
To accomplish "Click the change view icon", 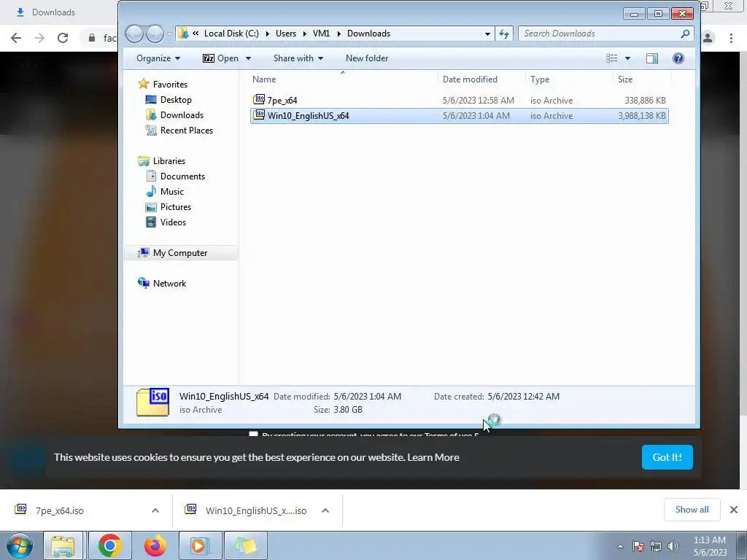I will [x=612, y=58].
